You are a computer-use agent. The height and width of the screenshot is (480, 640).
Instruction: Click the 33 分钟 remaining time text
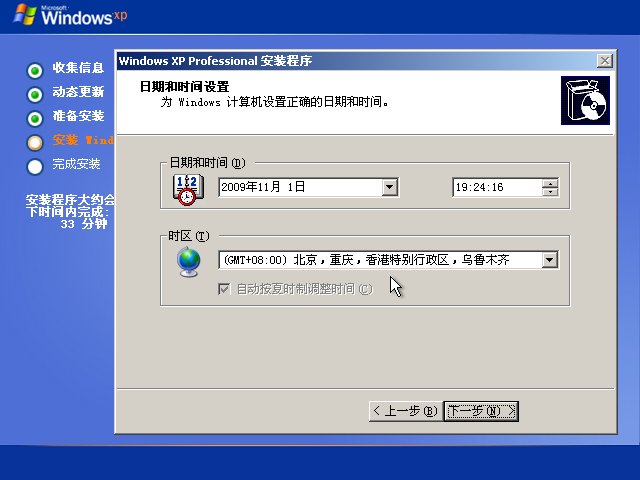click(84, 224)
